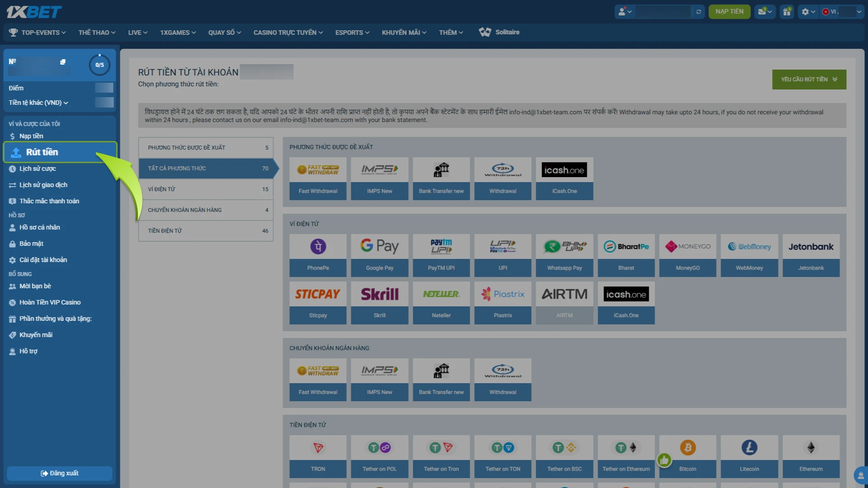Choose the Skrill withdrawal method
This screenshot has height=488, width=868.
click(x=380, y=303)
